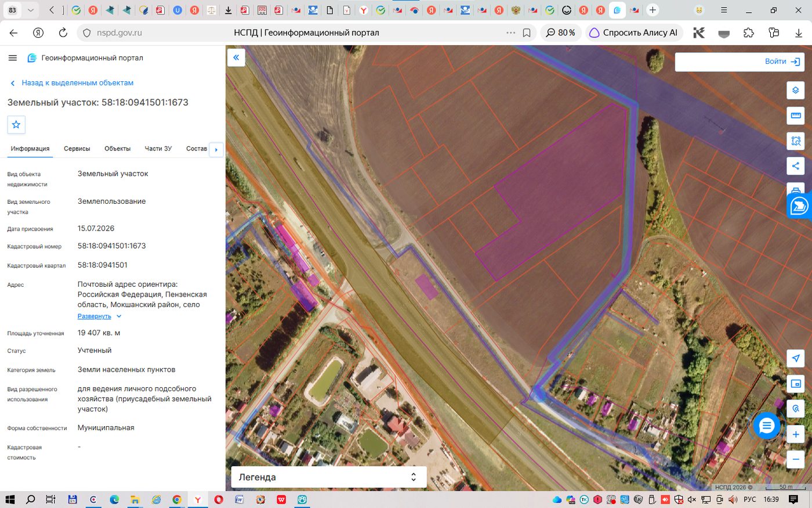Bookmark this page in browser
Image resolution: width=812 pixels, height=508 pixels.
pyautogui.click(x=527, y=33)
